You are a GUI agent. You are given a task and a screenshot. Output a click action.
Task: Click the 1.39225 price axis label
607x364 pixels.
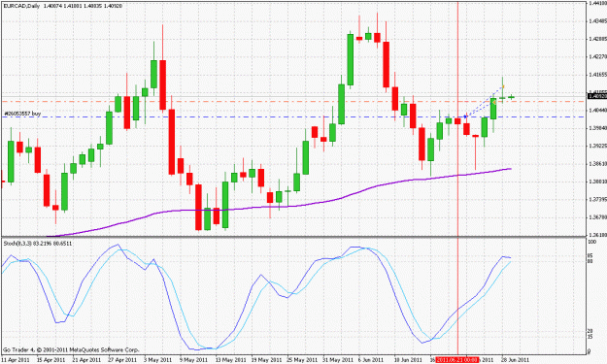click(x=597, y=146)
